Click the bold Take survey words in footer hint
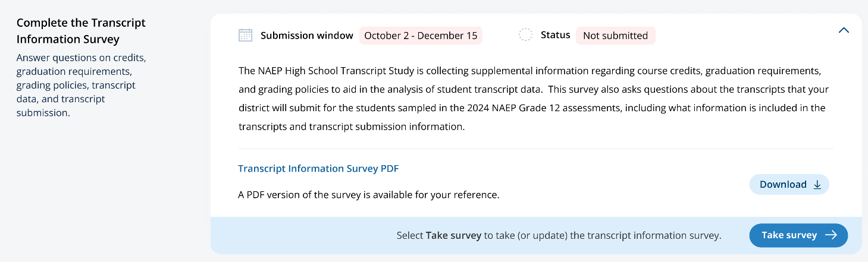This screenshot has height=262, width=868. coord(453,236)
